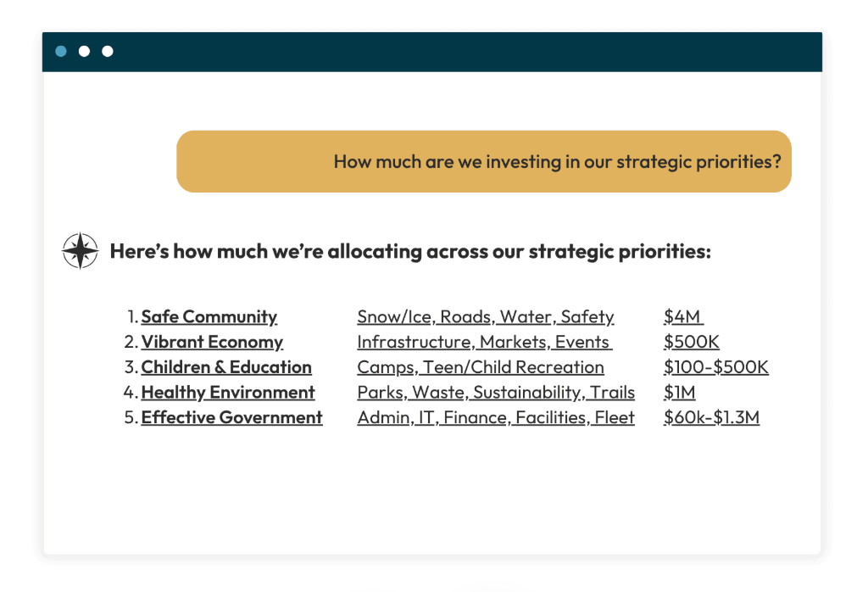Viewport: 868px width, 592px height.
Task: Open the Healthy Environment priority
Action: pos(228,393)
